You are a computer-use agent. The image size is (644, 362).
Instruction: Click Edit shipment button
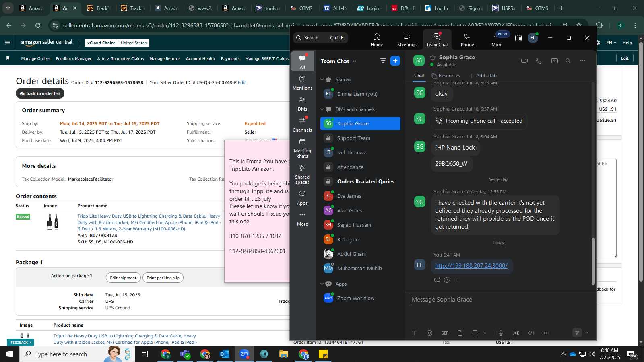click(123, 278)
